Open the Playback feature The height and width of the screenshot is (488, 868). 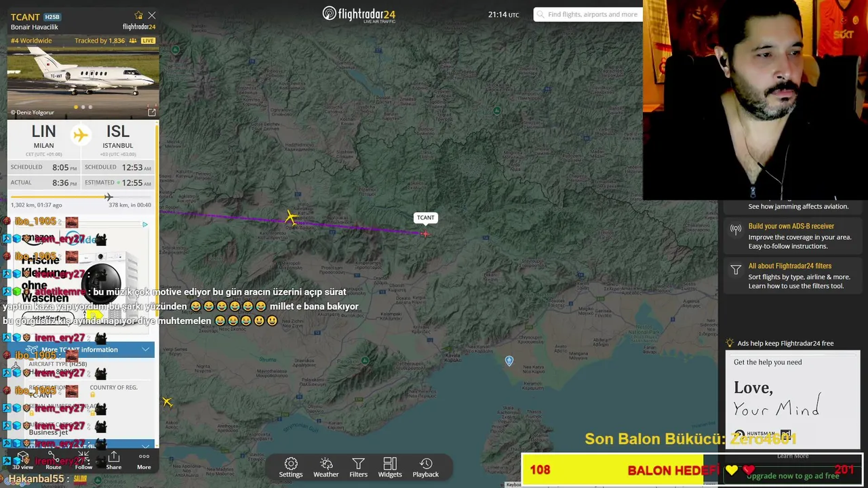426,468
